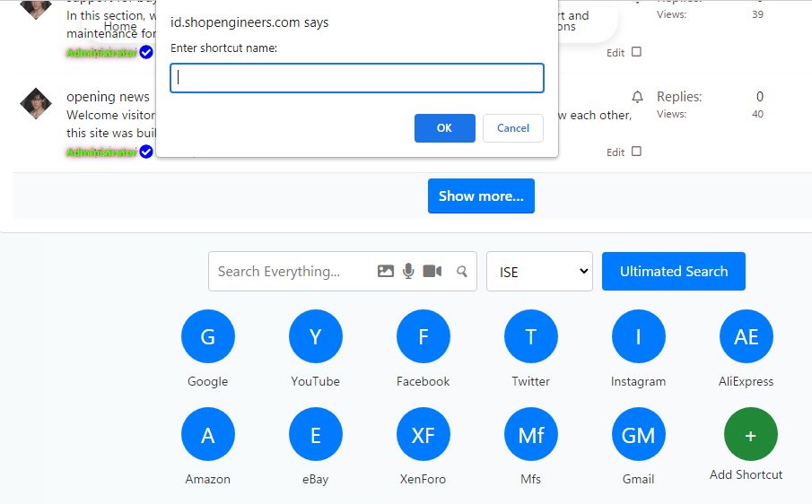Screen dimensions: 812x504
Task: Open the Instagram shortcut circle
Action: point(639,336)
